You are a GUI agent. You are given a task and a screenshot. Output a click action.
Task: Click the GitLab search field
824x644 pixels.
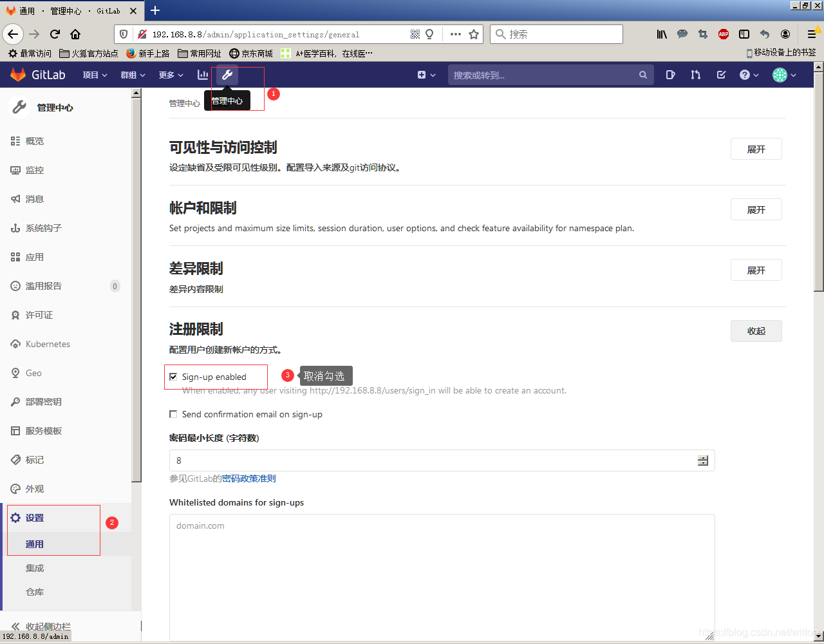pyautogui.click(x=551, y=75)
